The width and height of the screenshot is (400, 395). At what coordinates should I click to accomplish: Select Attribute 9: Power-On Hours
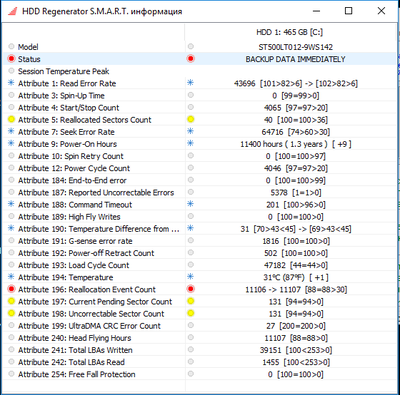point(67,144)
